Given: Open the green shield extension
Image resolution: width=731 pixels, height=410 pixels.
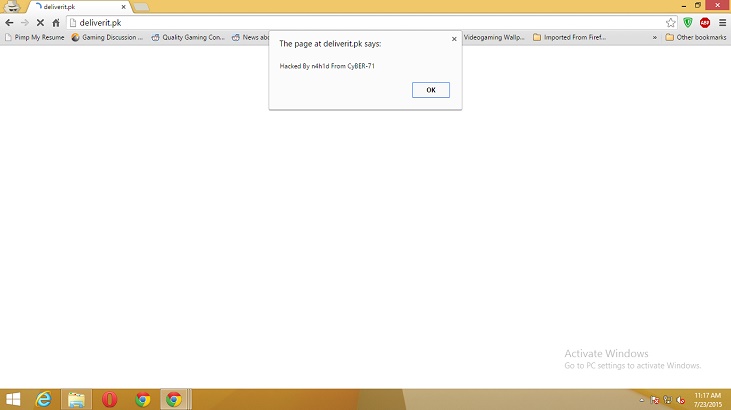Looking at the screenshot, I should [x=688, y=22].
